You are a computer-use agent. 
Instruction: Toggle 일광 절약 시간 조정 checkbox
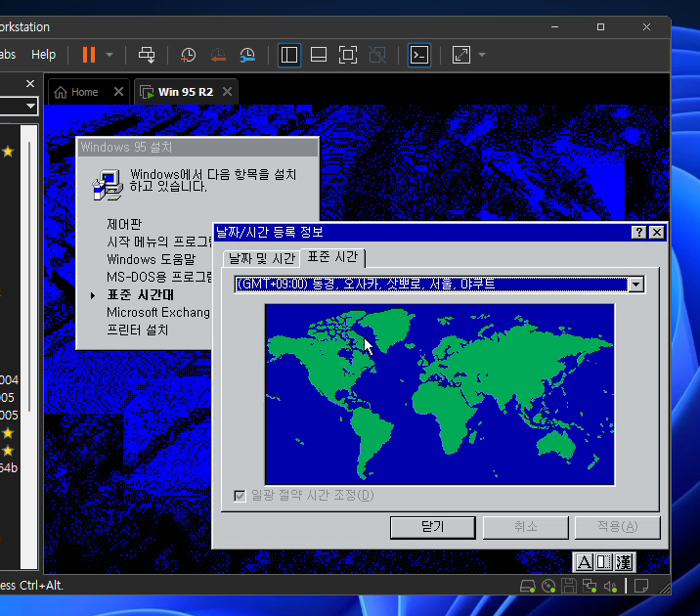[240, 496]
